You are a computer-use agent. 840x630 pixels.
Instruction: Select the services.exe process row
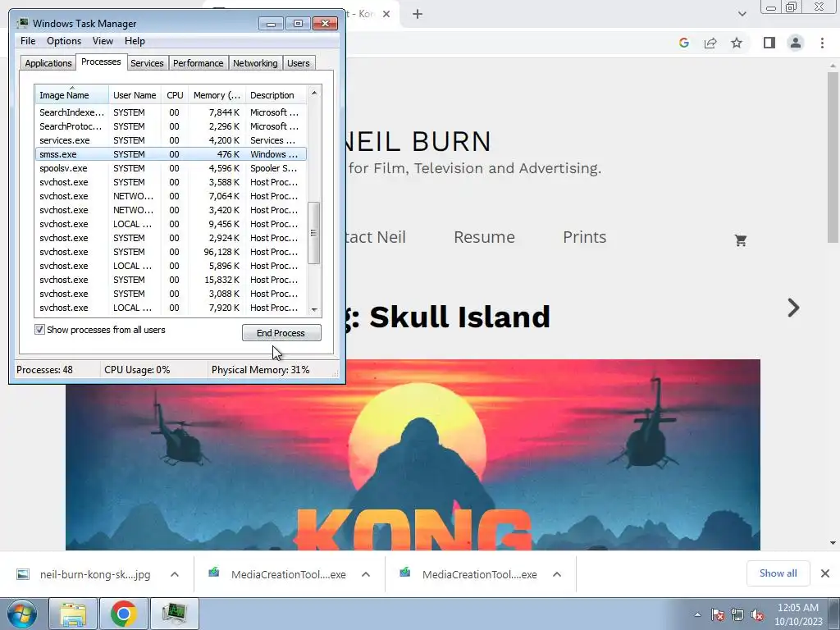pyautogui.click(x=171, y=140)
